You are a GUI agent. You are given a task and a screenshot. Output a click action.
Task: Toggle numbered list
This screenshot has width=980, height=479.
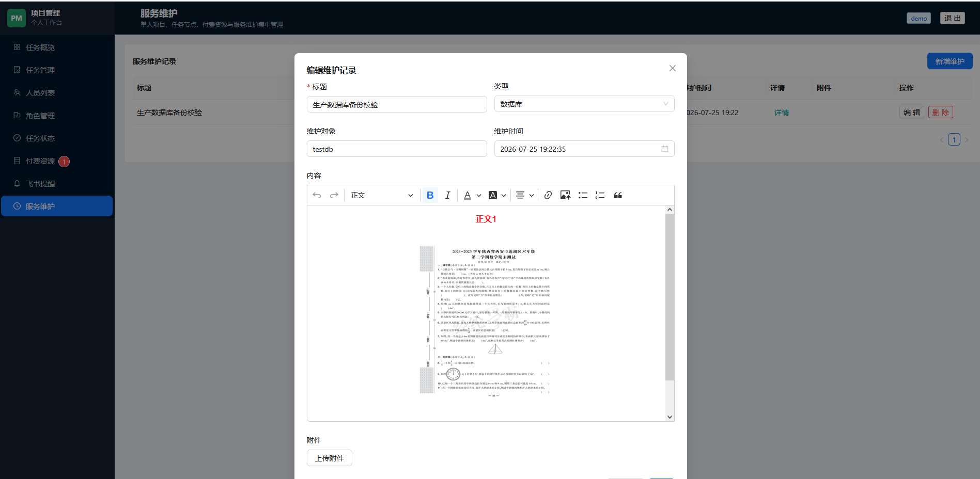pyautogui.click(x=600, y=195)
